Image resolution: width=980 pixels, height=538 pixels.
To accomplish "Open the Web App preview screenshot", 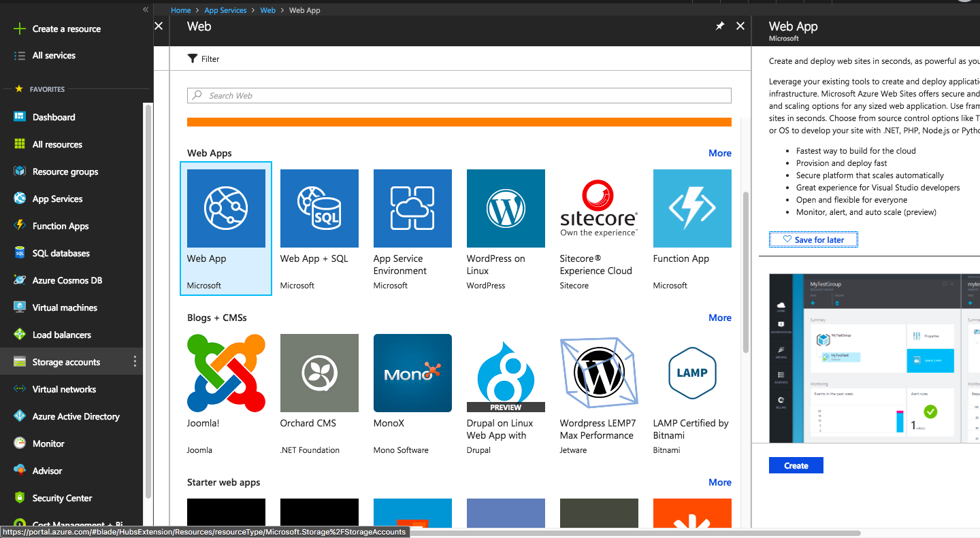I will tap(875, 358).
